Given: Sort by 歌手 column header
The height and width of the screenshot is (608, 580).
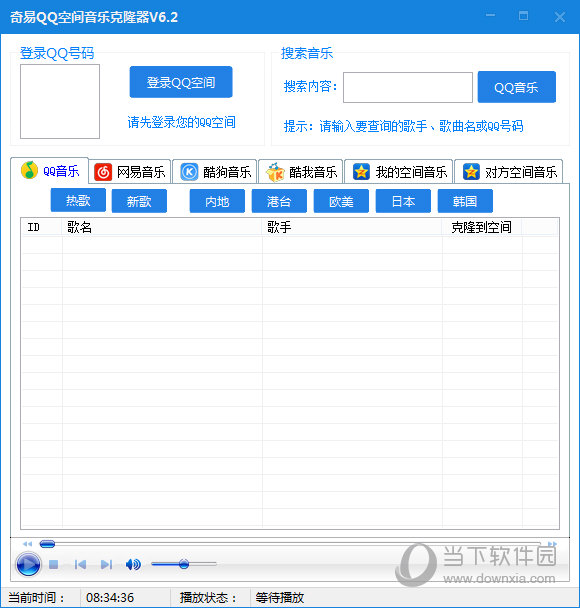Looking at the screenshot, I should click(352, 227).
